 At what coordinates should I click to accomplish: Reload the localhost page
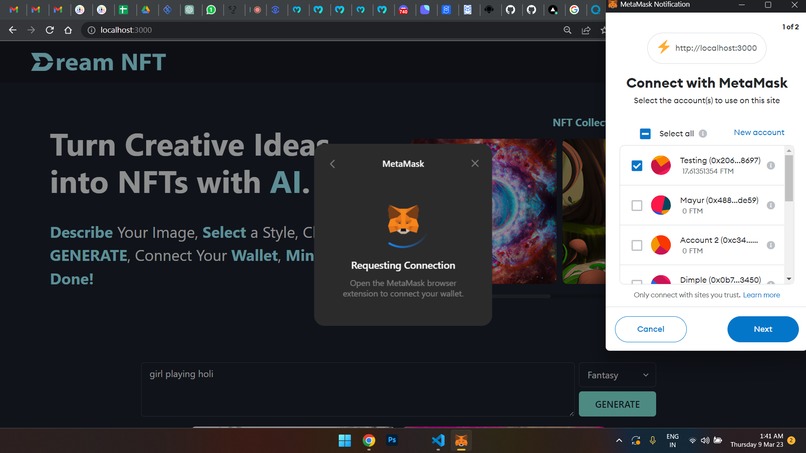50,30
